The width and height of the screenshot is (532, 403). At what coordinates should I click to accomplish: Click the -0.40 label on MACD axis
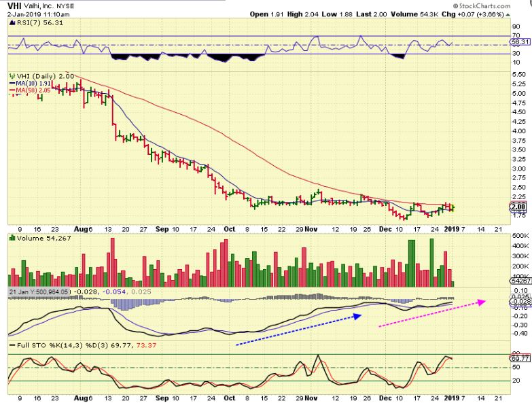point(520,333)
